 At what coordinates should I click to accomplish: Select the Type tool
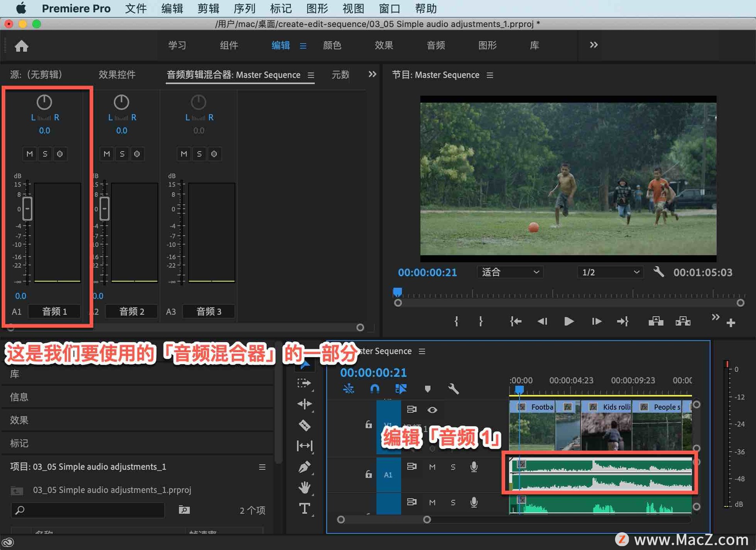(x=304, y=508)
